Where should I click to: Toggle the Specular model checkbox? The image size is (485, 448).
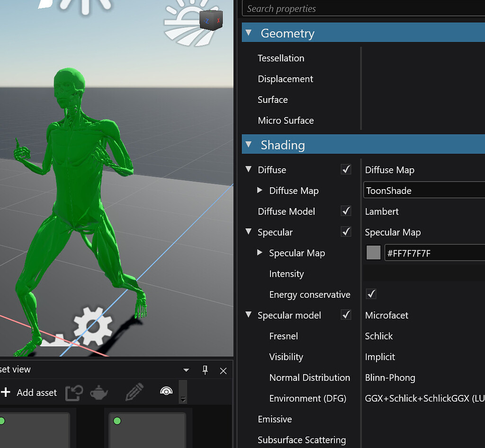pos(346,315)
